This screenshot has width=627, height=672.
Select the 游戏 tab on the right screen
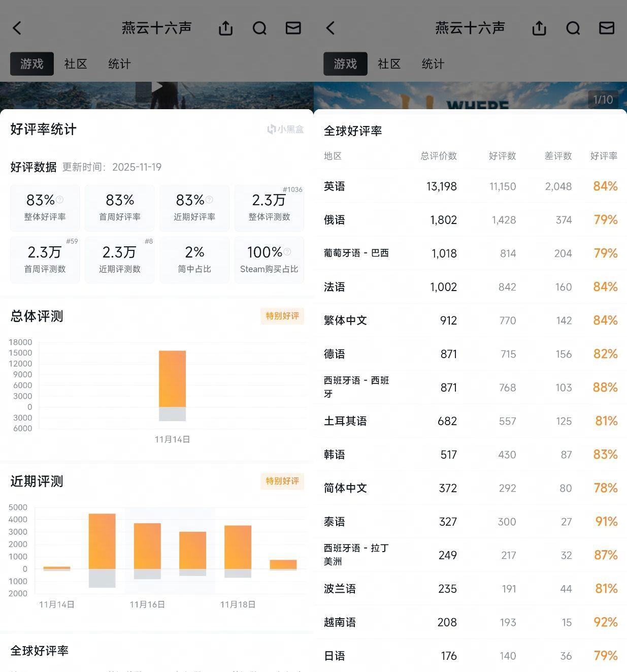coord(345,64)
